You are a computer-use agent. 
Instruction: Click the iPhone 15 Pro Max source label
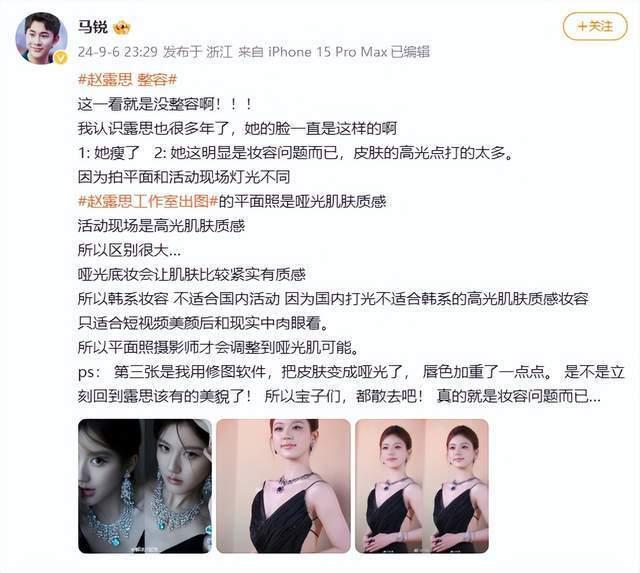[327, 52]
